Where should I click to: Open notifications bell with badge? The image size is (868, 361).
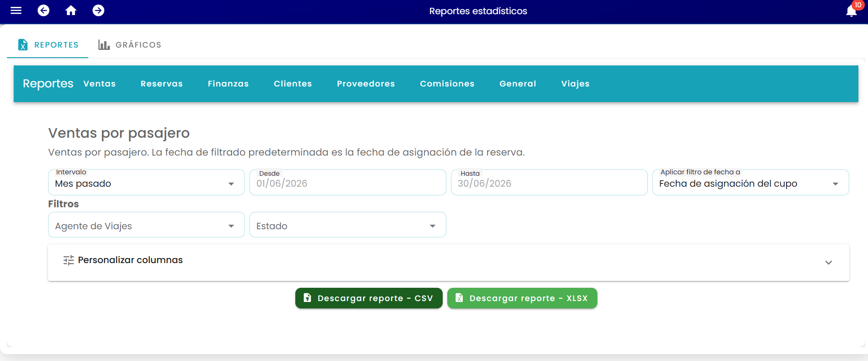852,10
